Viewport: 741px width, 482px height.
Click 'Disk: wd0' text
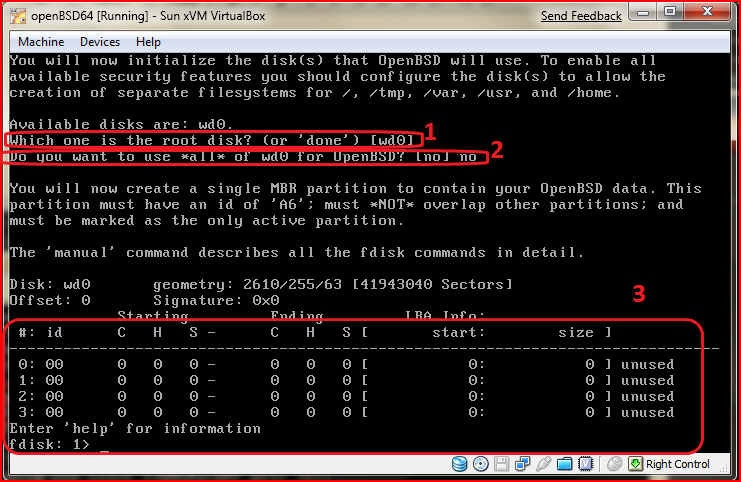(x=50, y=284)
